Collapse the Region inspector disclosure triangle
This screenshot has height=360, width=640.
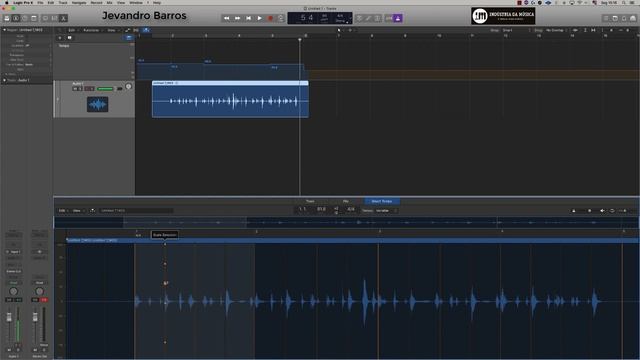(x=4, y=30)
